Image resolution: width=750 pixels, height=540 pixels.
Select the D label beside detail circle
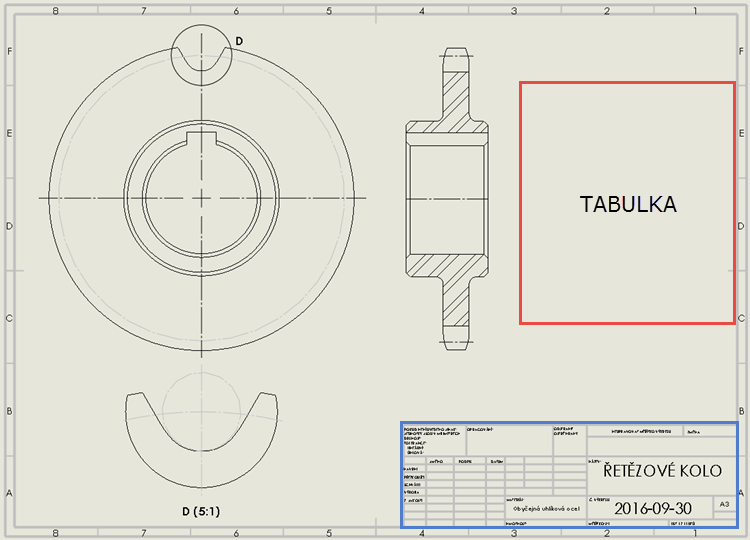(239, 41)
